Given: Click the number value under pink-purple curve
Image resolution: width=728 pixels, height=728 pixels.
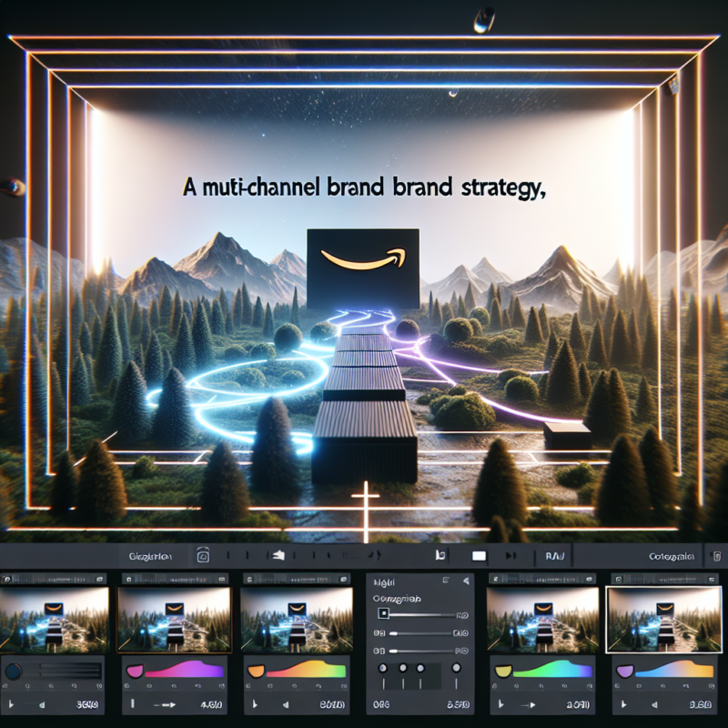Looking at the screenshot, I should [211, 704].
